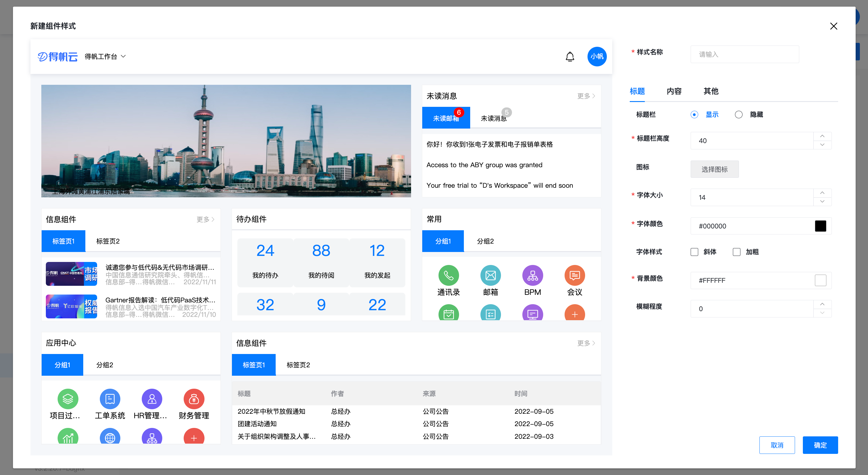Open the BPM app icon

pyautogui.click(x=532, y=275)
